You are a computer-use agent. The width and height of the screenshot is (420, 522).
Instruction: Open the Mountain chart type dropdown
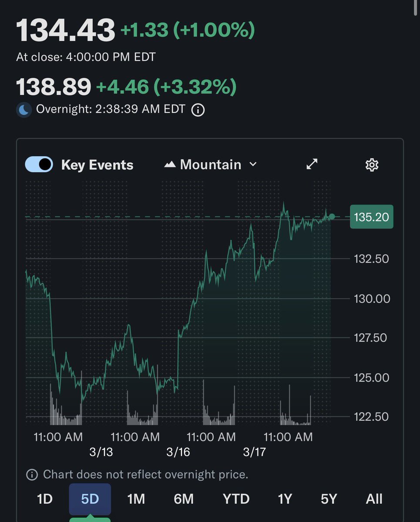211,164
